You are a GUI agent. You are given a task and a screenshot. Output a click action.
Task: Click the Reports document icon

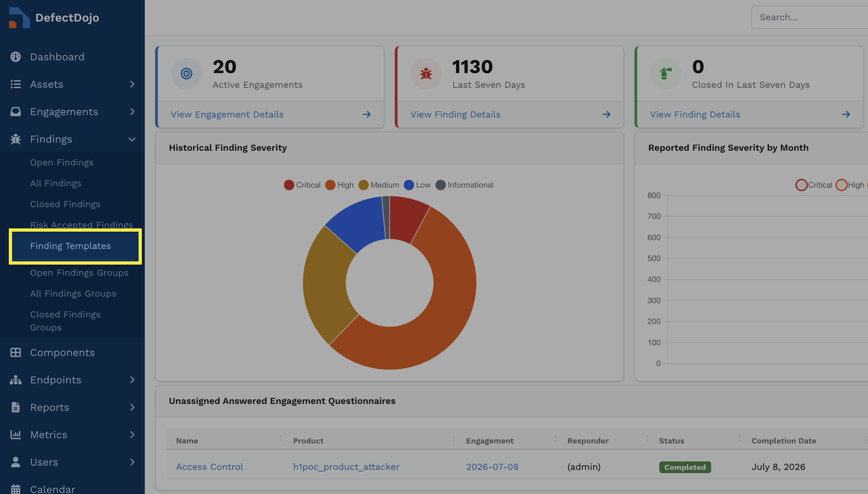[x=16, y=407]
